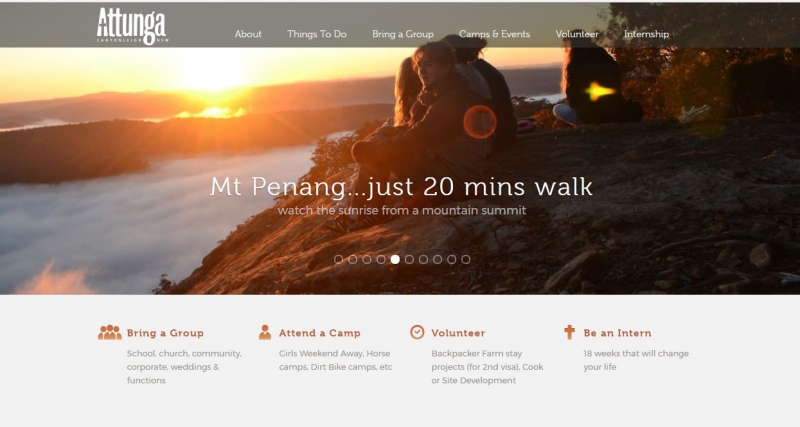Click the Be an Intern heading link
This screenshot has width=800, height=427.
(617, 333)
